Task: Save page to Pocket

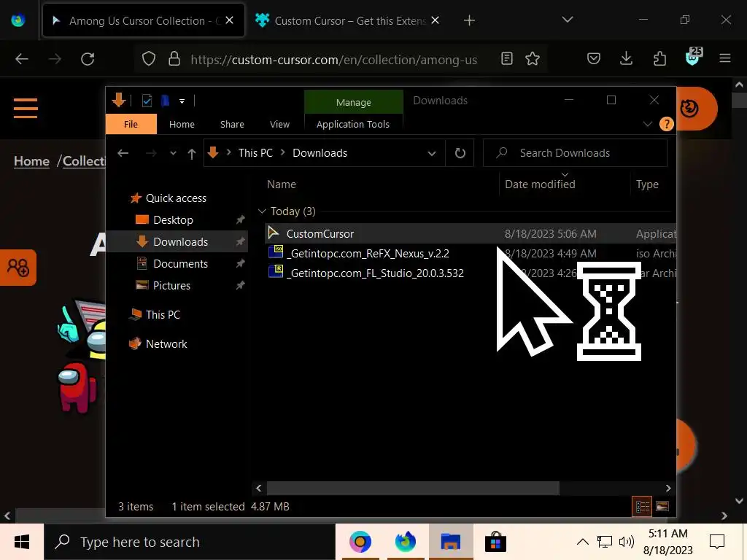Action: point(593,58)
